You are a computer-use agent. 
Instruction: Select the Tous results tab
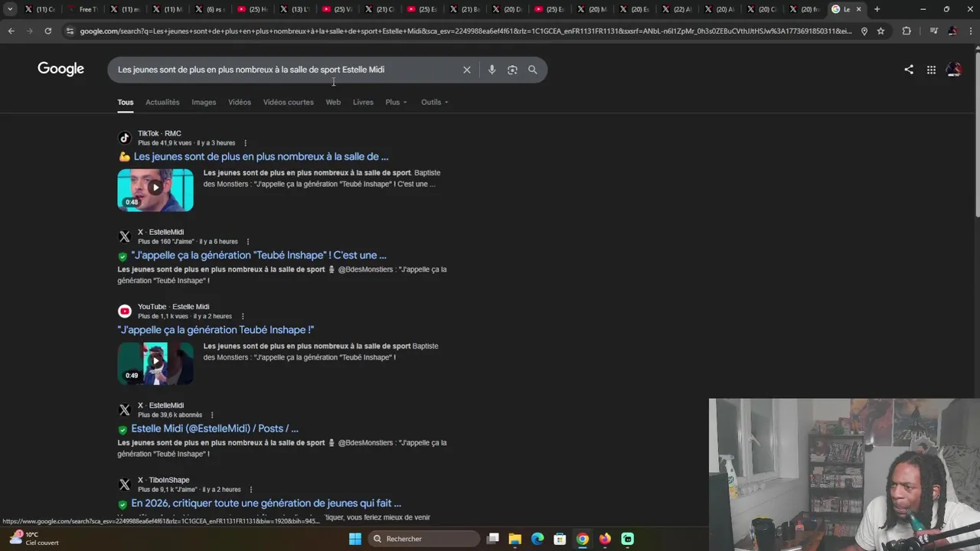point(125,103)
